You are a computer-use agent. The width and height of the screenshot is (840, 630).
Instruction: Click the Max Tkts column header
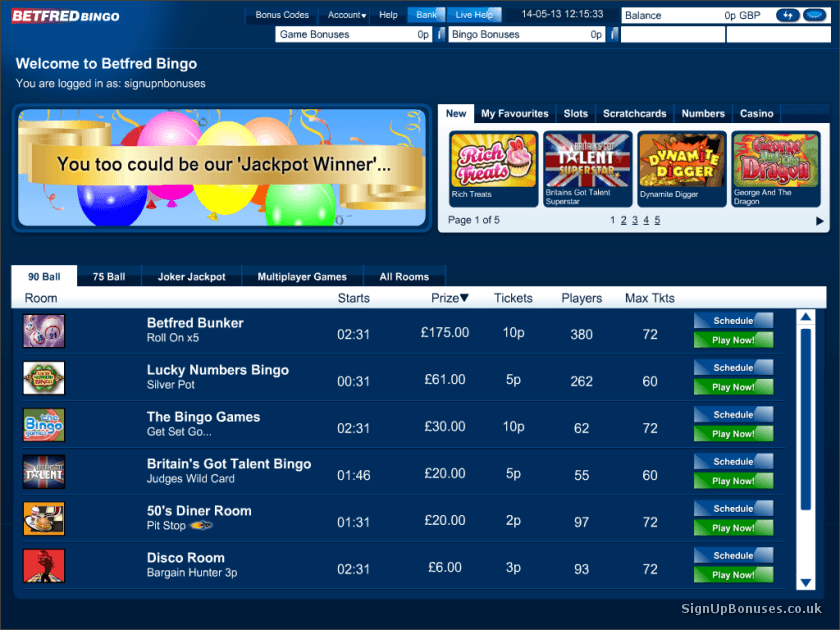pyautogui.click(x=650, y=298)
